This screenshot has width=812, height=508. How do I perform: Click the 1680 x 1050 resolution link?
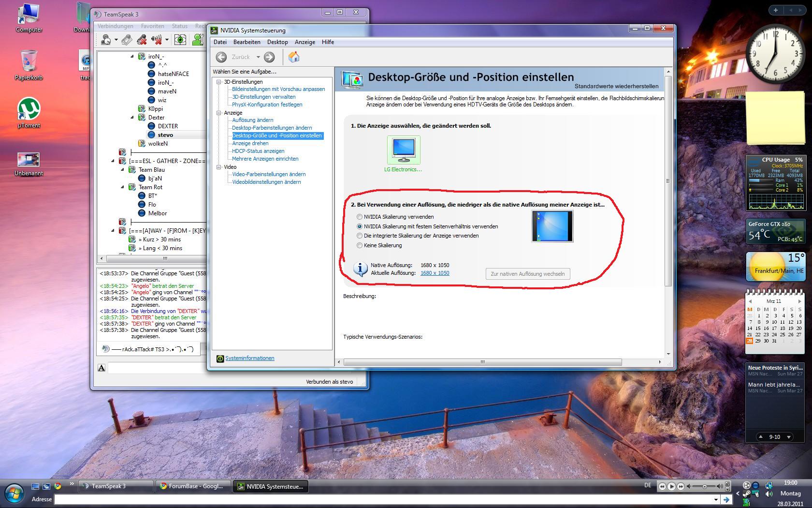tap(435, 273)
